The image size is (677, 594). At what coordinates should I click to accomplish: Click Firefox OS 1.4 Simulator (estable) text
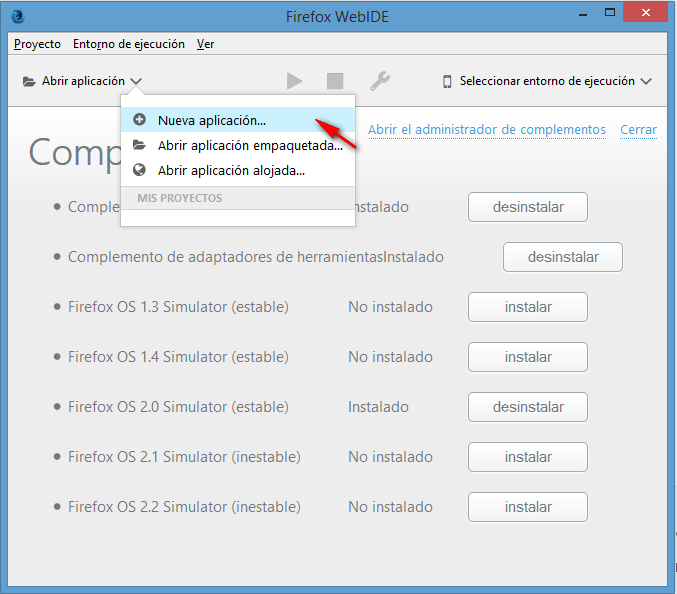point(178,357)
